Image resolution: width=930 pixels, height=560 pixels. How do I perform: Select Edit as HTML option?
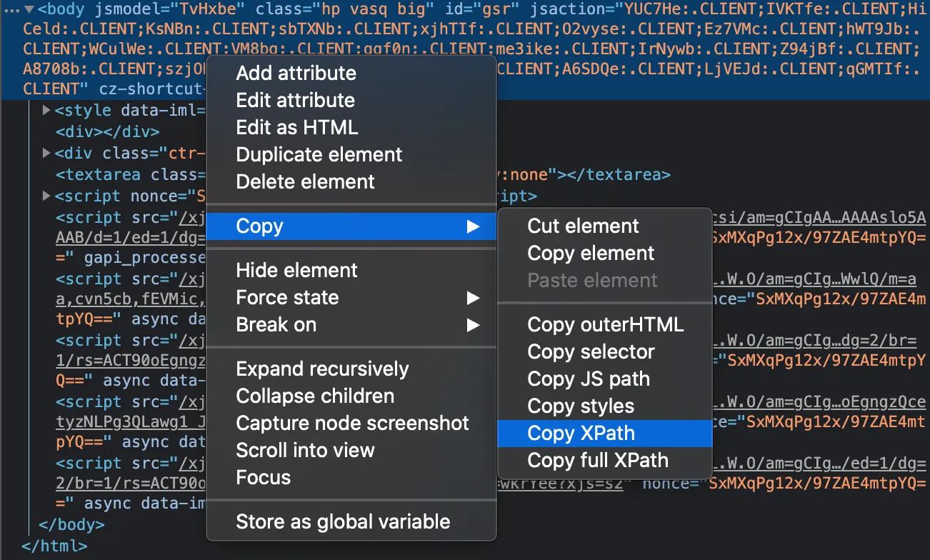coord(297,128)
